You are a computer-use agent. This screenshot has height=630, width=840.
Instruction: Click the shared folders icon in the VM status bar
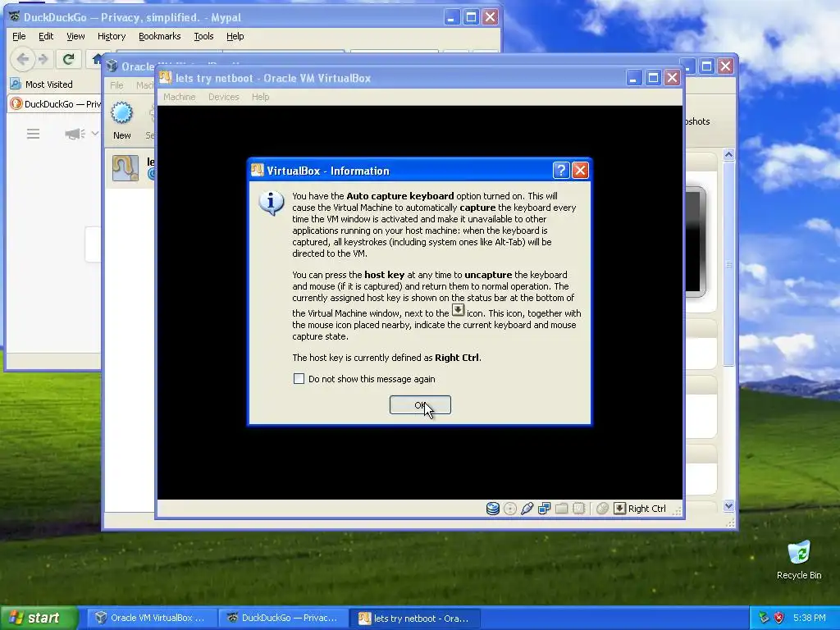tap(561, 509)
